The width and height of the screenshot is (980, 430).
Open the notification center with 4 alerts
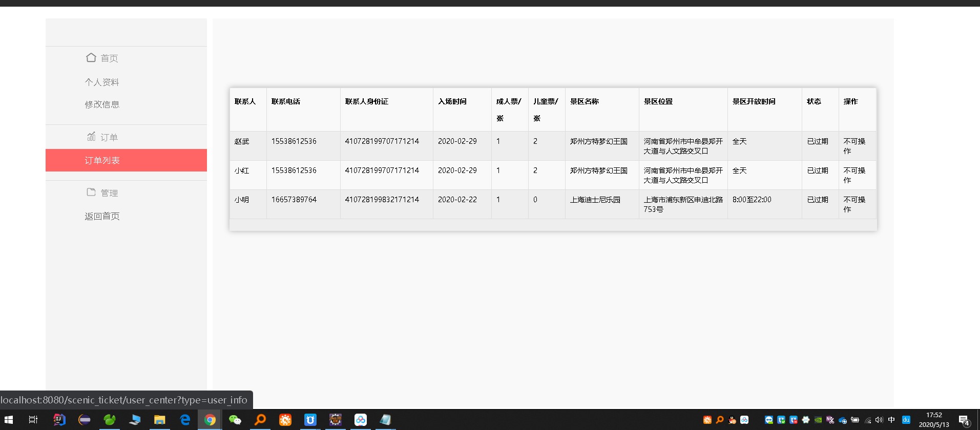pos(964,420)
